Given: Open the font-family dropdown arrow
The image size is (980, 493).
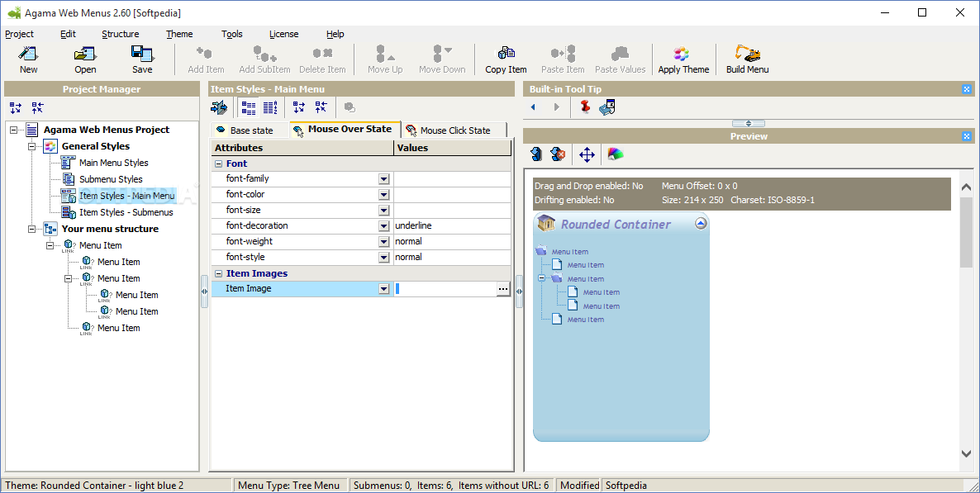Looking at the screenshot, I should coord(383,178).
